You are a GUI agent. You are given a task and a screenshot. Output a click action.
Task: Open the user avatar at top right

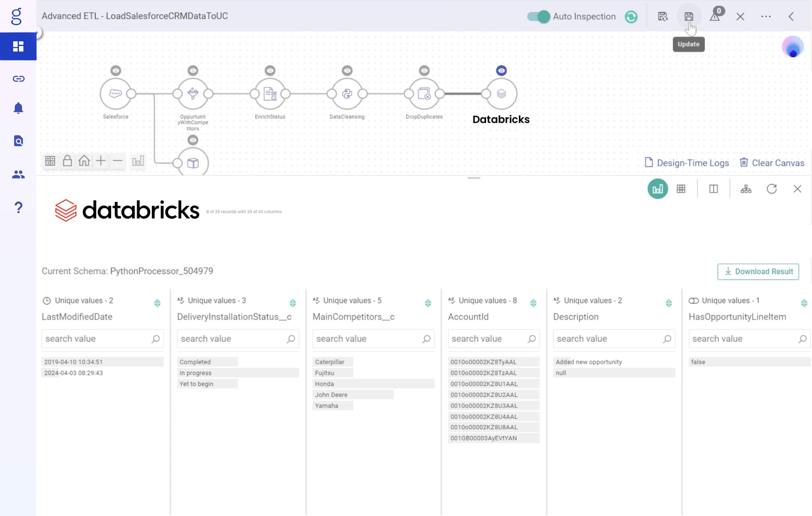point(793,46)
